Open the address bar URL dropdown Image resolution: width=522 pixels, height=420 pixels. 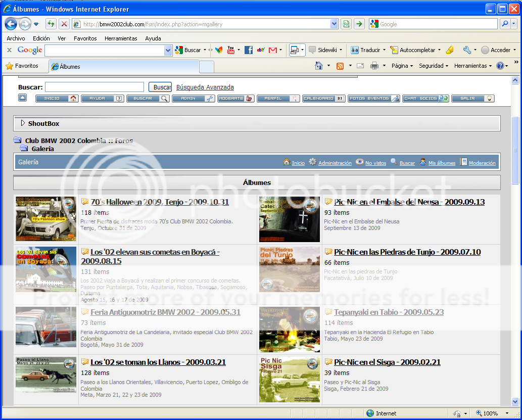click(334, 24)
